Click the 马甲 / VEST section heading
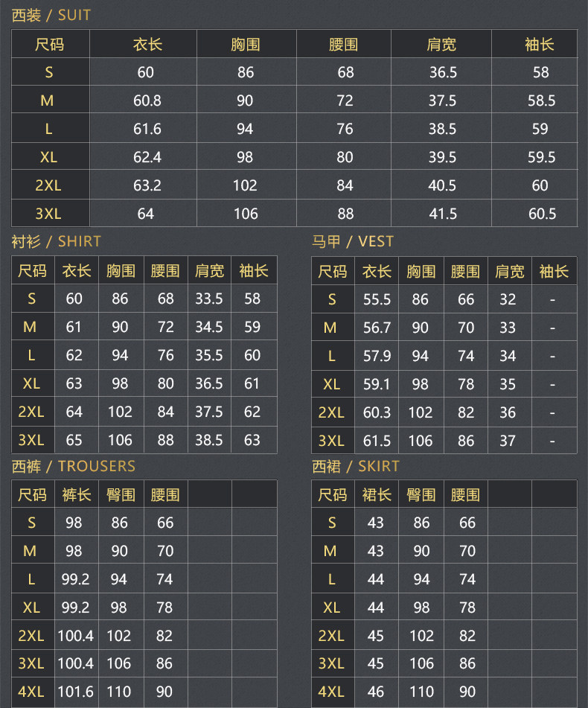The width and height of the screenshot is (588, 708). 353,241
